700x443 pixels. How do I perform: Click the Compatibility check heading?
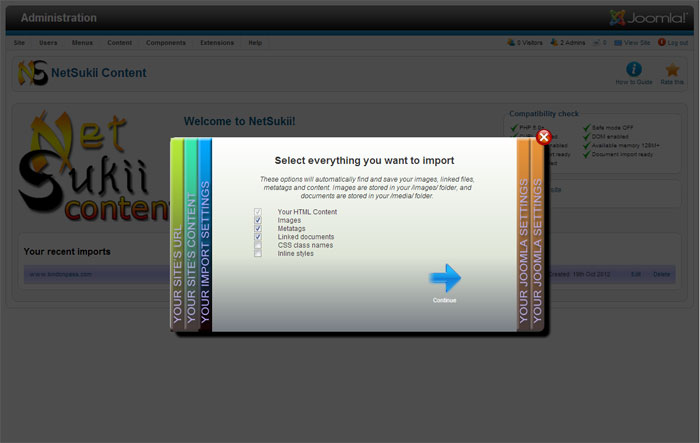click(x=544, y=113)
